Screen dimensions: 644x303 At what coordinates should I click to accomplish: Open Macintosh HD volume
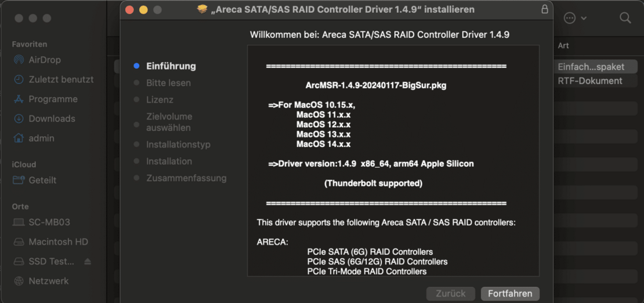tap(58, 242)
